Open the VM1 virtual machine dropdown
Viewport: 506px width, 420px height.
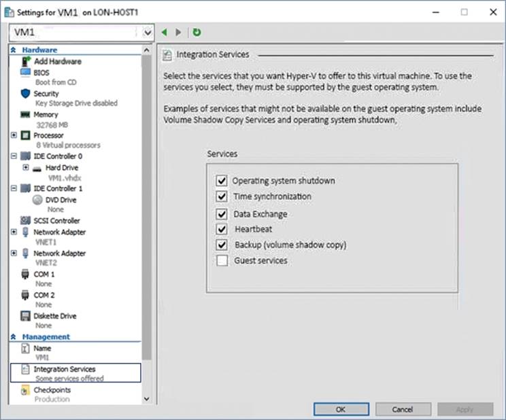(148, 32)
